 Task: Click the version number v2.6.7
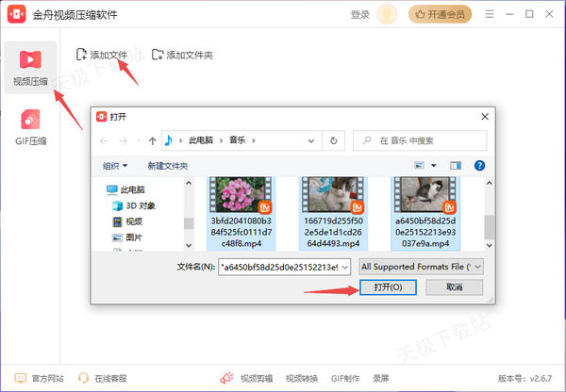coord(541,378)
